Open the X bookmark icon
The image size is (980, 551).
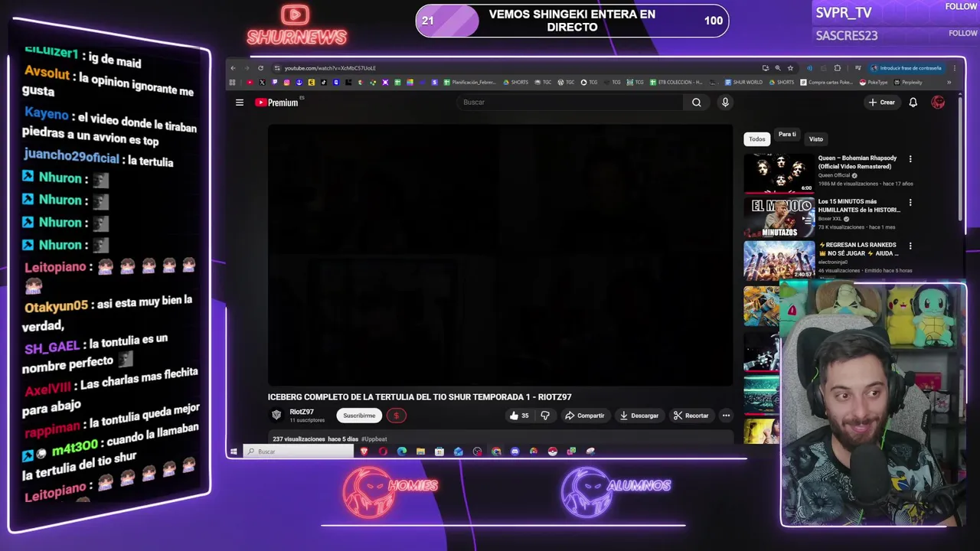coord(263,83)
